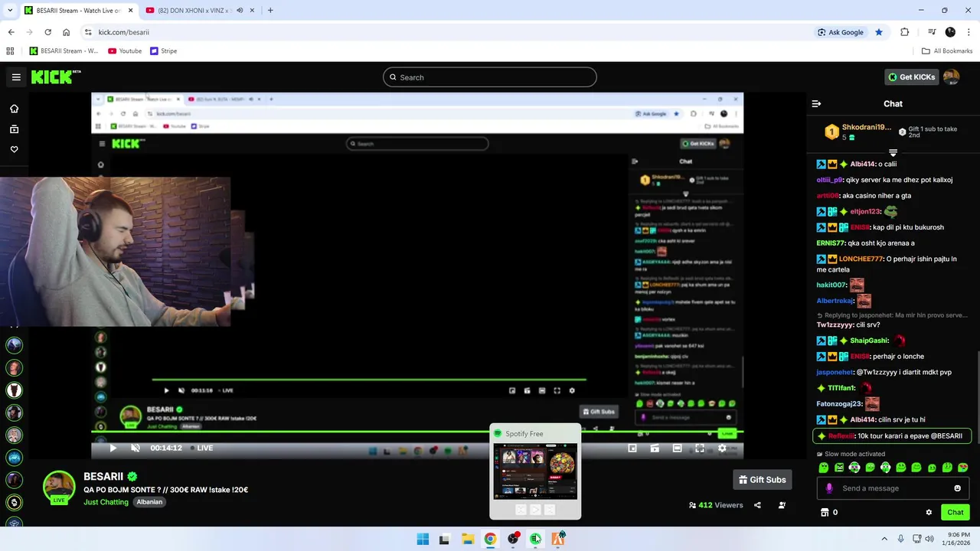Click the ERNIS77 username in chat
The image size is (980, 551).
coord(833,243)
